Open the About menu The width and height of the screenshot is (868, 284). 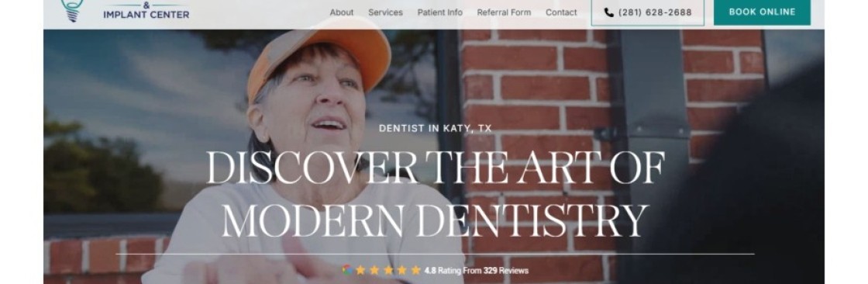click(x=342, y=12)
